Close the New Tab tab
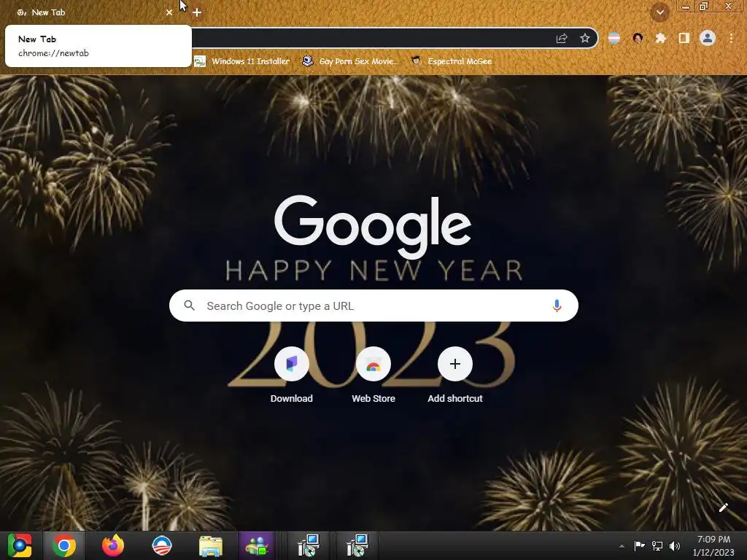Screen dimensions: 747x560 [x=169, y=12]
